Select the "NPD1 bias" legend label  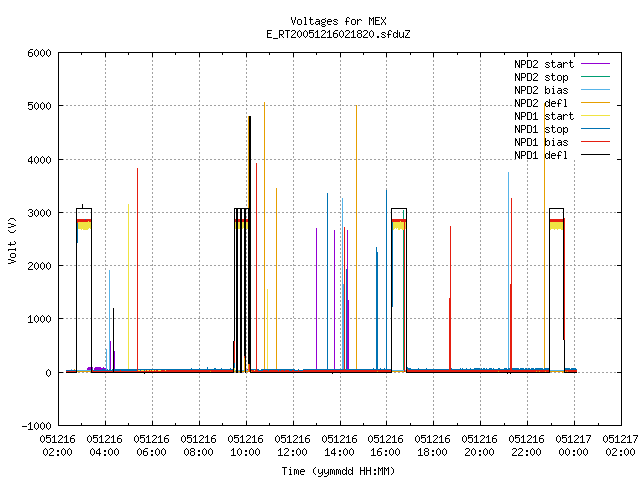(x=541, y=142)
